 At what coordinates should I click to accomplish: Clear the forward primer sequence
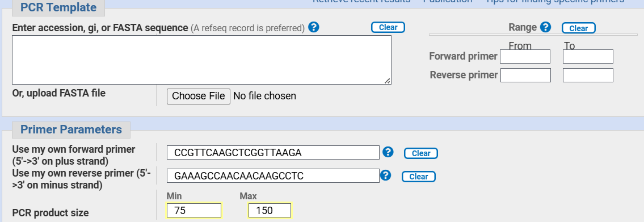point(421,153)
